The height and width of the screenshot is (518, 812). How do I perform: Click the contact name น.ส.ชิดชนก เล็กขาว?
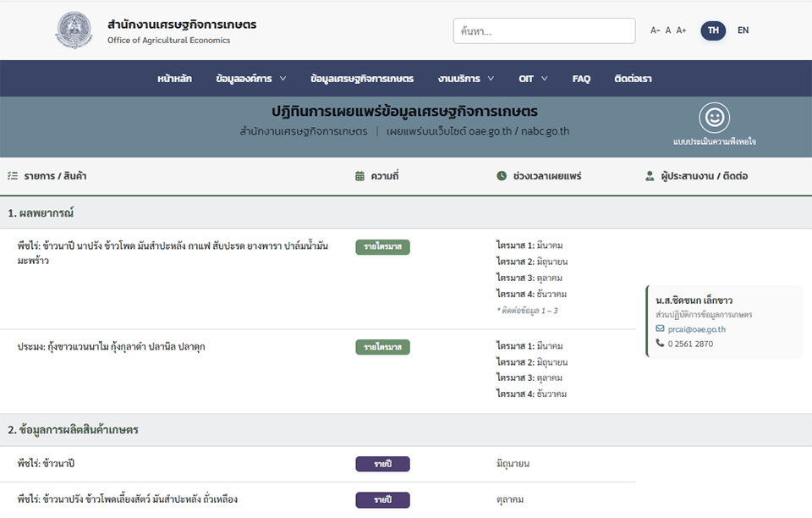[x=694, y=300]
